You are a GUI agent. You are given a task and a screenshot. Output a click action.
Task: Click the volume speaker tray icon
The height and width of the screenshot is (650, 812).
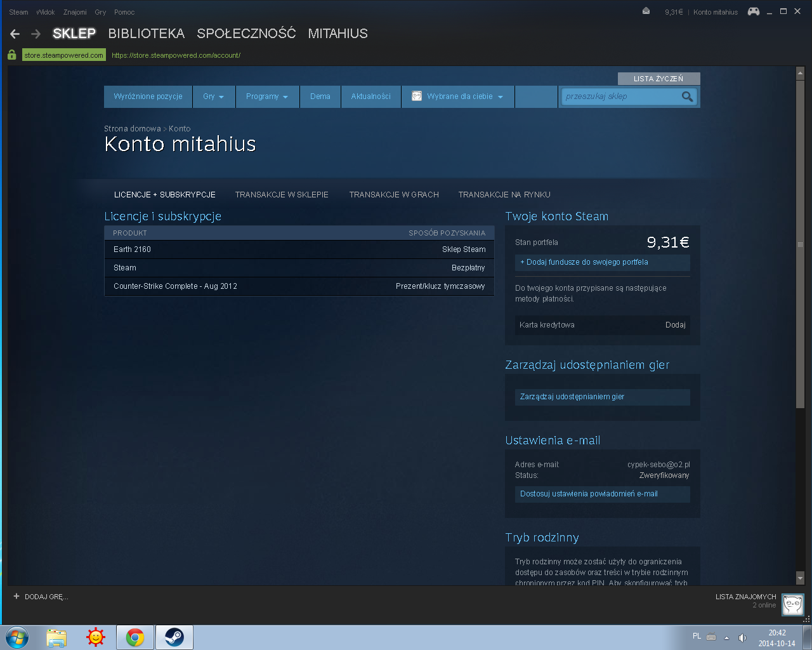click(x=742, y=638)
